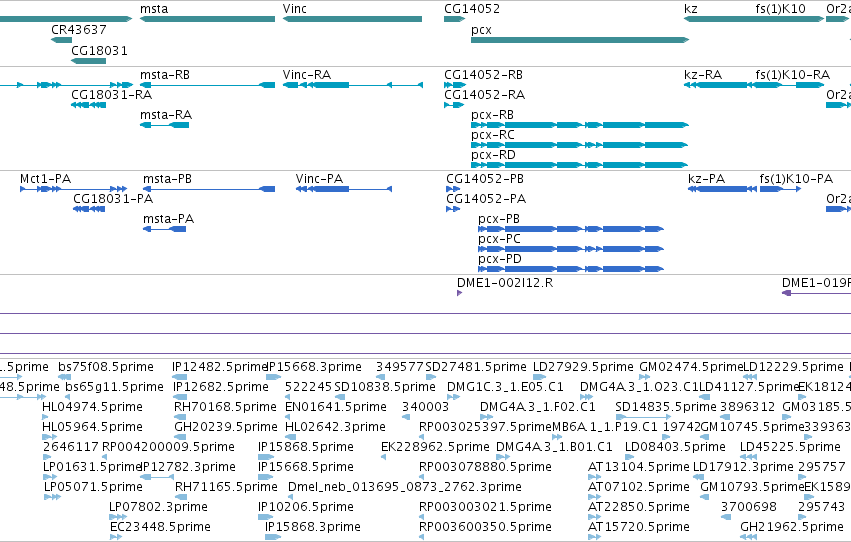Select the SD10838.5prime EST label

pos(385,387)
